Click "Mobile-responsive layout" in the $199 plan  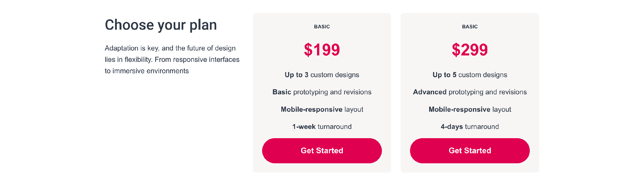(322, 109)
